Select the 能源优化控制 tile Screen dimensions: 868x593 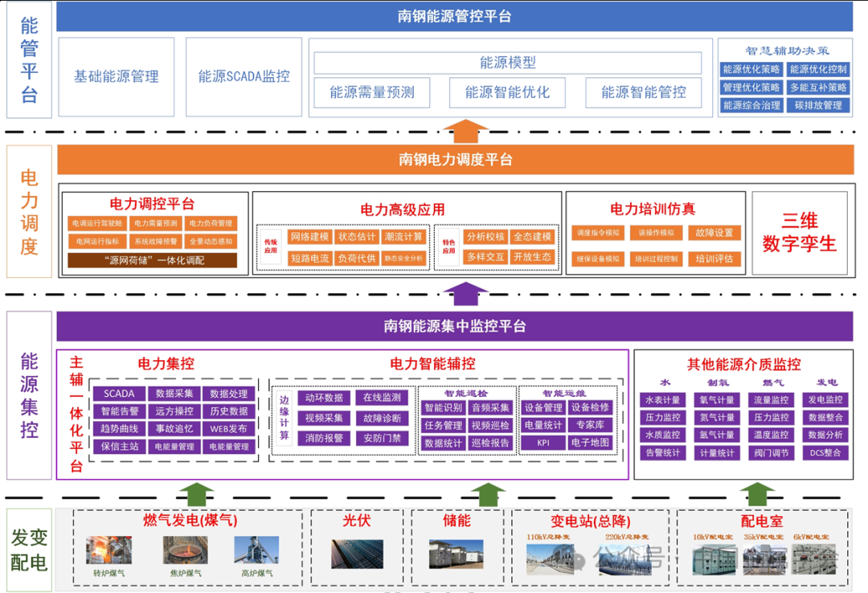click(818, 69)
